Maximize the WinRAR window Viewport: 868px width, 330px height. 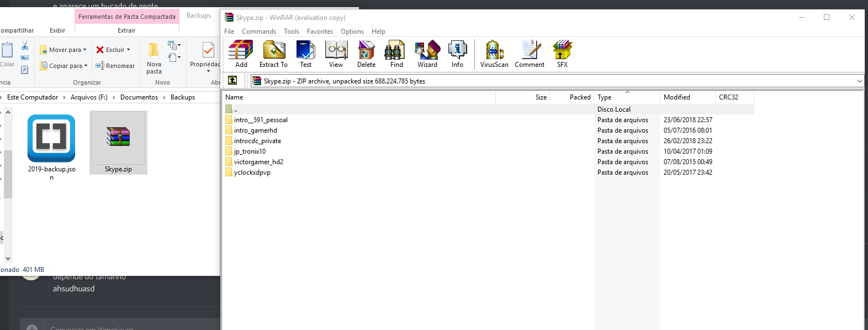pos(827,17)
